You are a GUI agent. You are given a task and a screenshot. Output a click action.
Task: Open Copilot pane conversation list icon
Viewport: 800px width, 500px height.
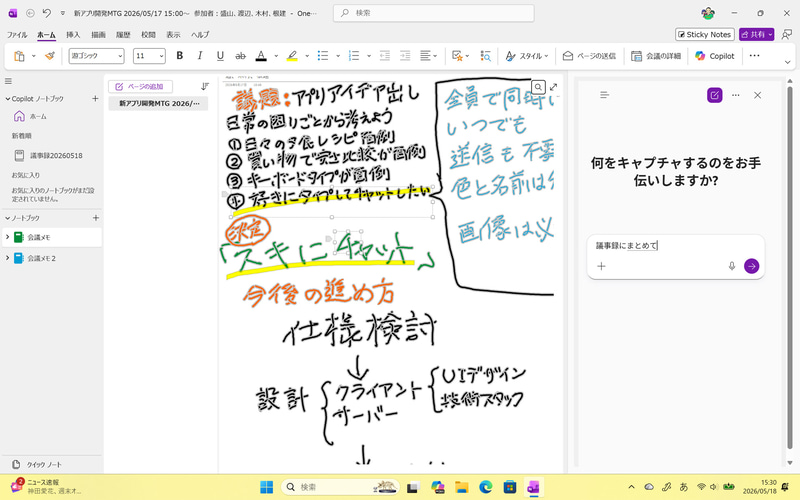605,95
